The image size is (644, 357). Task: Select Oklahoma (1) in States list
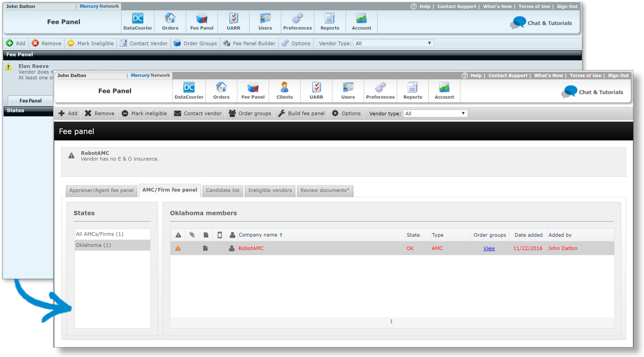(x=112, y=245)
